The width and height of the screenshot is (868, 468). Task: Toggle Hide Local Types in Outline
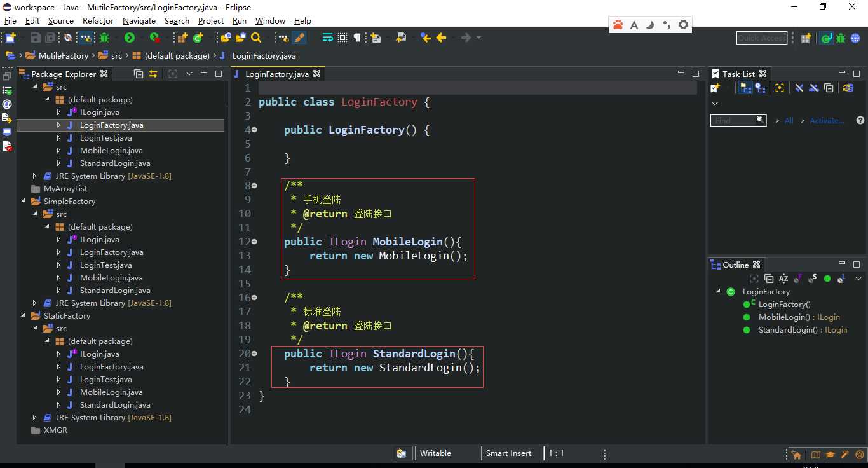coord(841,279)
